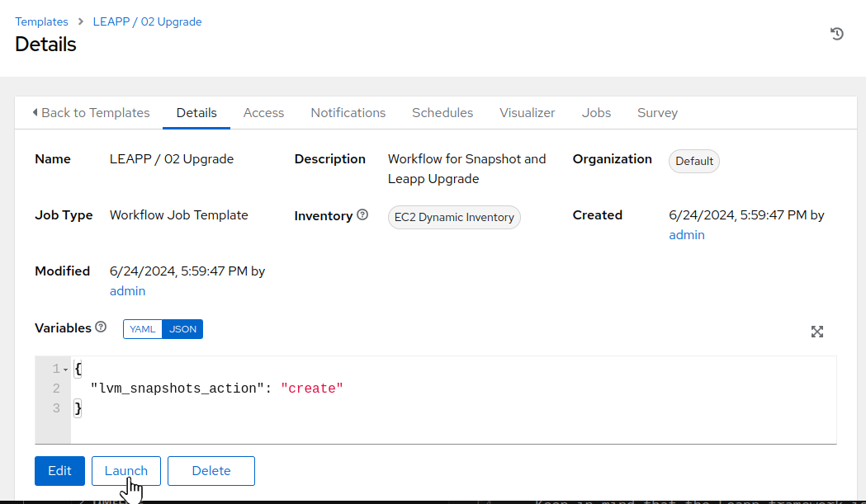Open the admin link under Created
Image resolution: width=866 pixels, height=504 pixels.
(687, 234)
